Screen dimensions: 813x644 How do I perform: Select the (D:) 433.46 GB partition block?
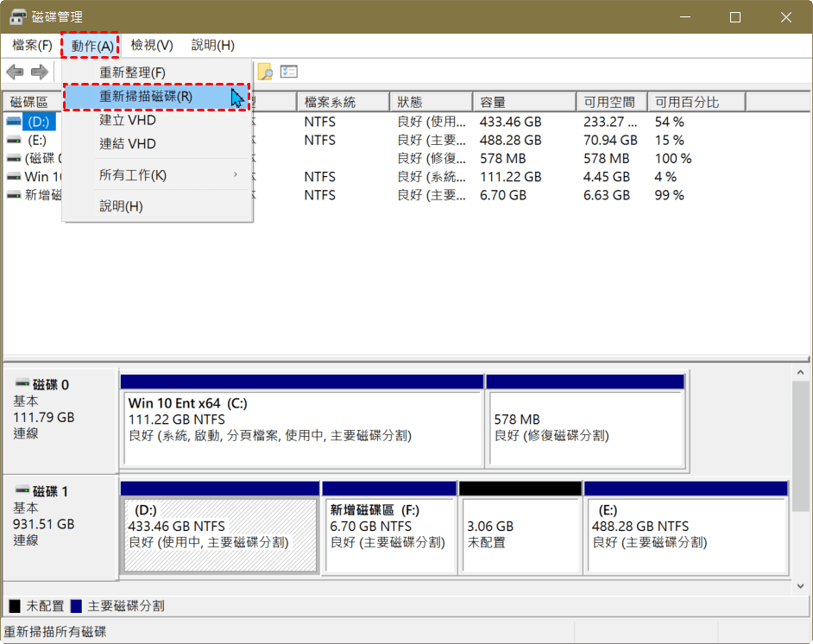(x=220, y=527)
